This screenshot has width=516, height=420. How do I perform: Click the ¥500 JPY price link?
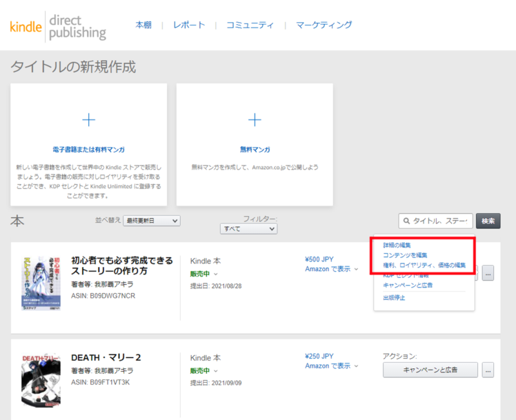(319, 259)
